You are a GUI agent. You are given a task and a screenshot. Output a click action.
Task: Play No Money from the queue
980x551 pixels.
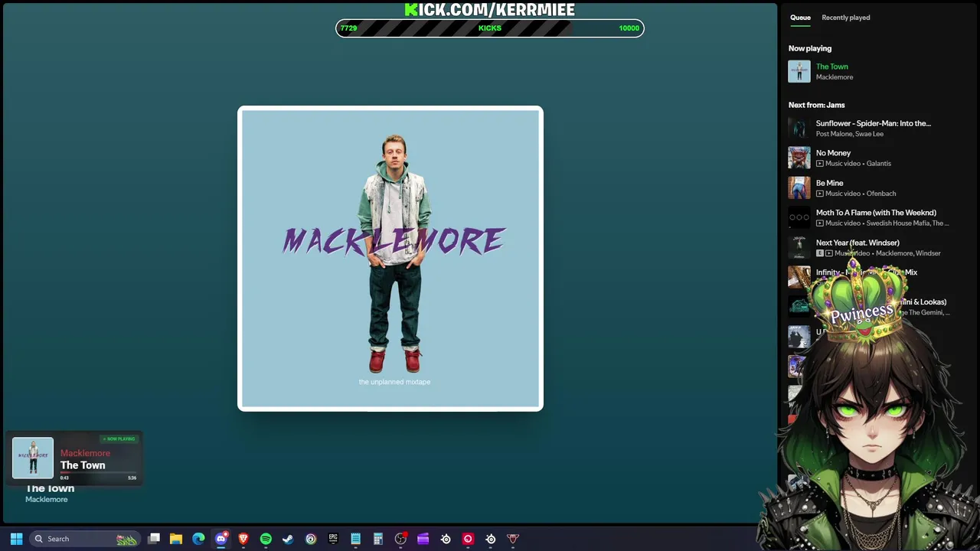click(833, 153)
